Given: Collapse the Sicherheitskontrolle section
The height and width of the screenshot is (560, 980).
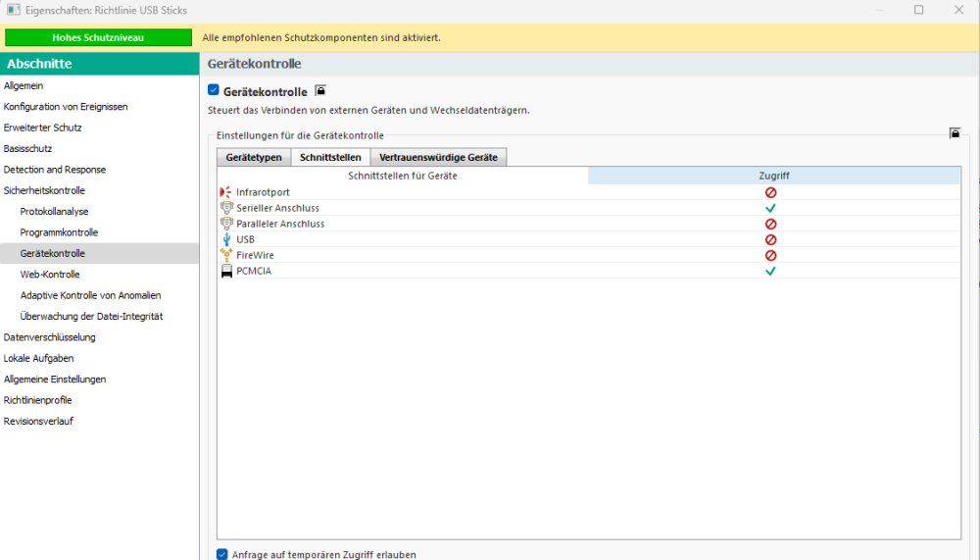Looking at the screenshot, I should [44, 191].
